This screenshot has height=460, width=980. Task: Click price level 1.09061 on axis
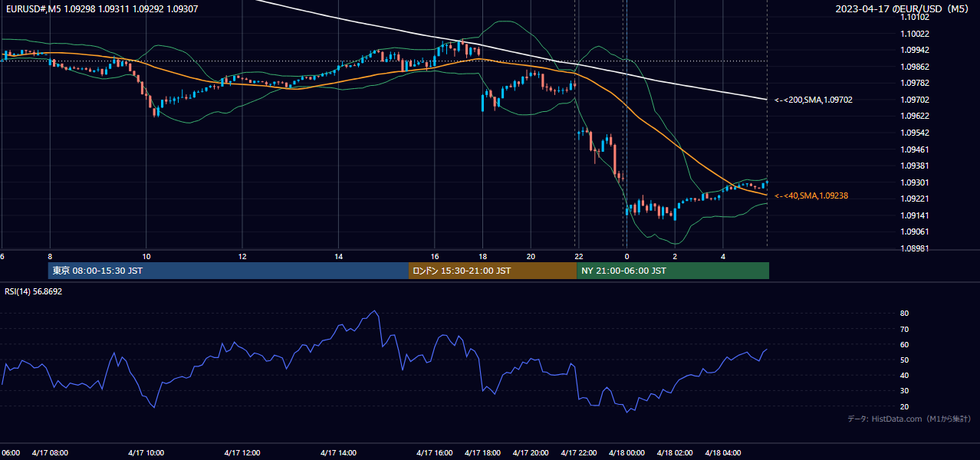[916, 232]
